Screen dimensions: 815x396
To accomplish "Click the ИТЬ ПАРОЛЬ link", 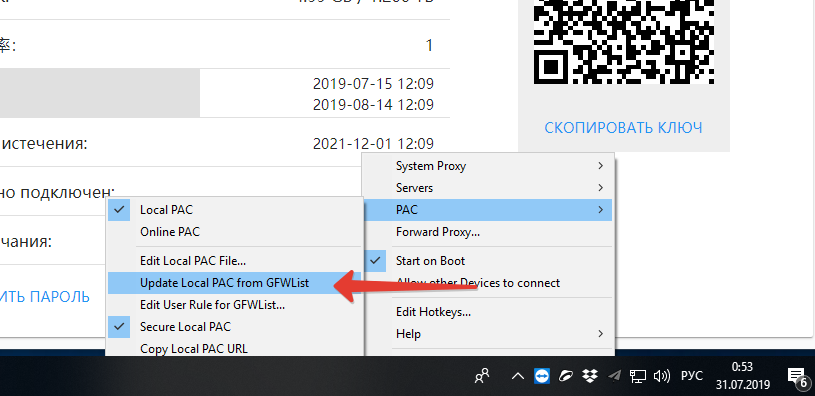I will [x=45, y=297].
